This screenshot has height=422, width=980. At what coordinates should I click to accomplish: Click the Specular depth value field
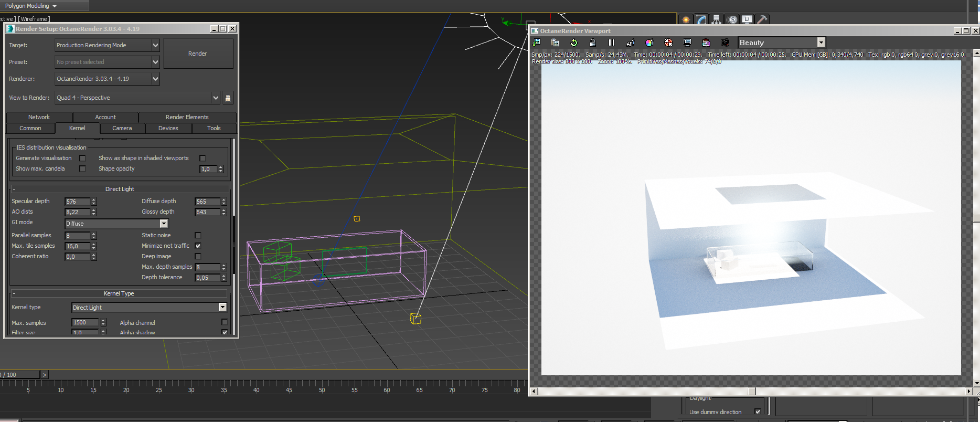coord(78,202)
